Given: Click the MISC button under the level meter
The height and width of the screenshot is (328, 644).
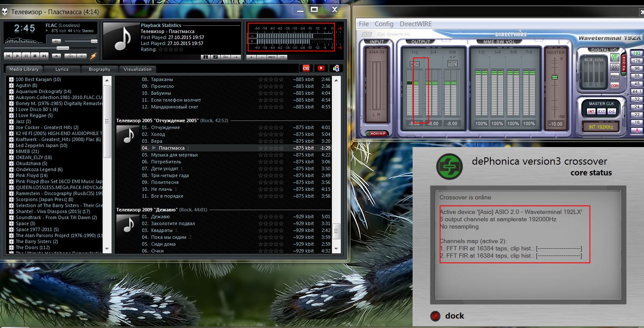Looking at the screenshot, I should coord(272,57).
